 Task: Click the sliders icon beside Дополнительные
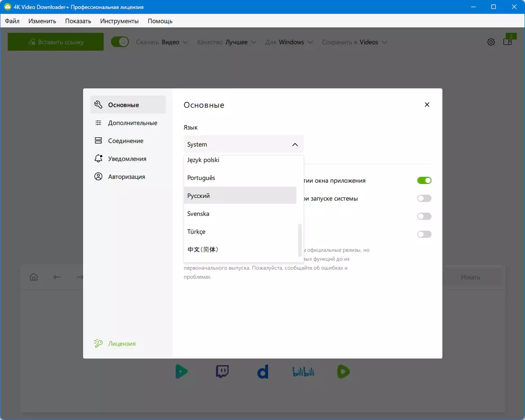(x=98, y=123)
